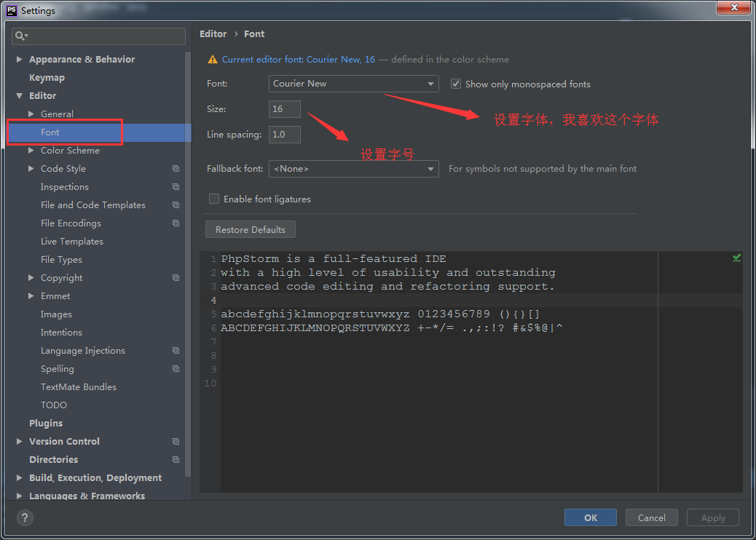Click project-level icon next to File Encodings
The height and width of the screenshot is (540, 756).
pos(176,223)
